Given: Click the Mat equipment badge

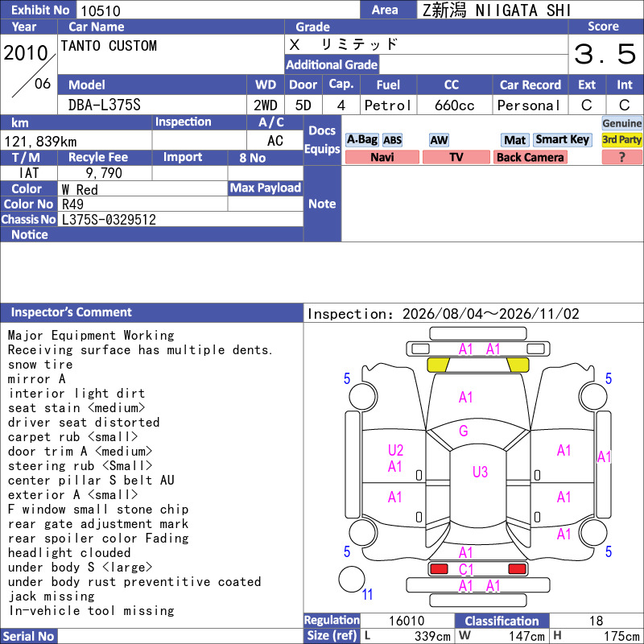Looking at the screenshot, I should click(x=514, y=140).
